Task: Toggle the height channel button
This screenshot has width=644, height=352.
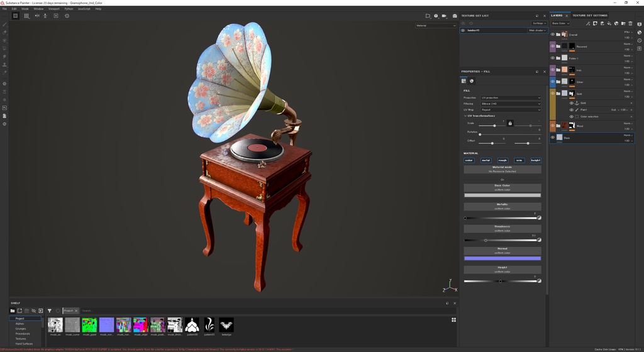Action: tap(536, 160)
